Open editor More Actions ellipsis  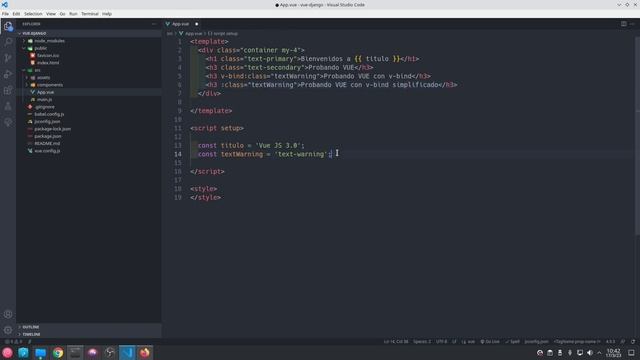pos(632,24)
